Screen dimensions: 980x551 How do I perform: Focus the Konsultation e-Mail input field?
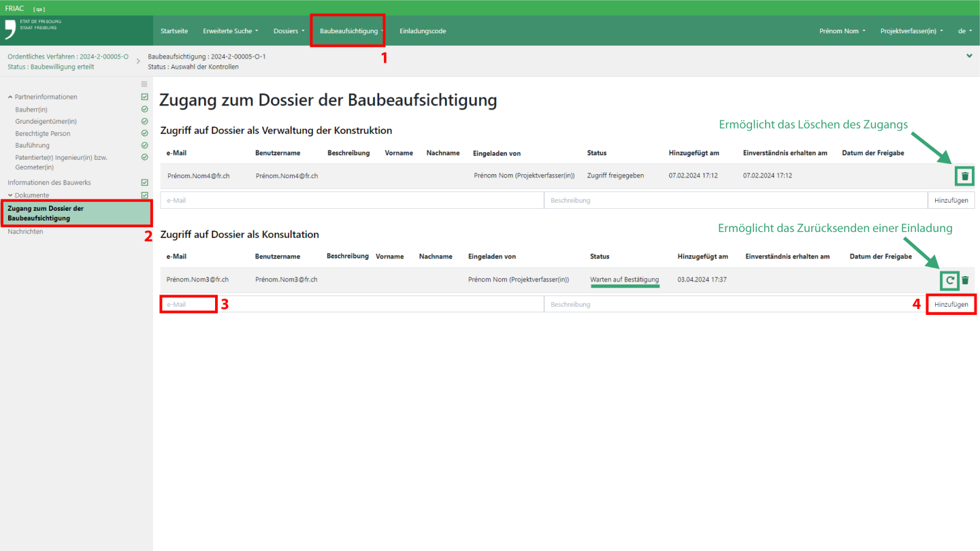[352, 304]
